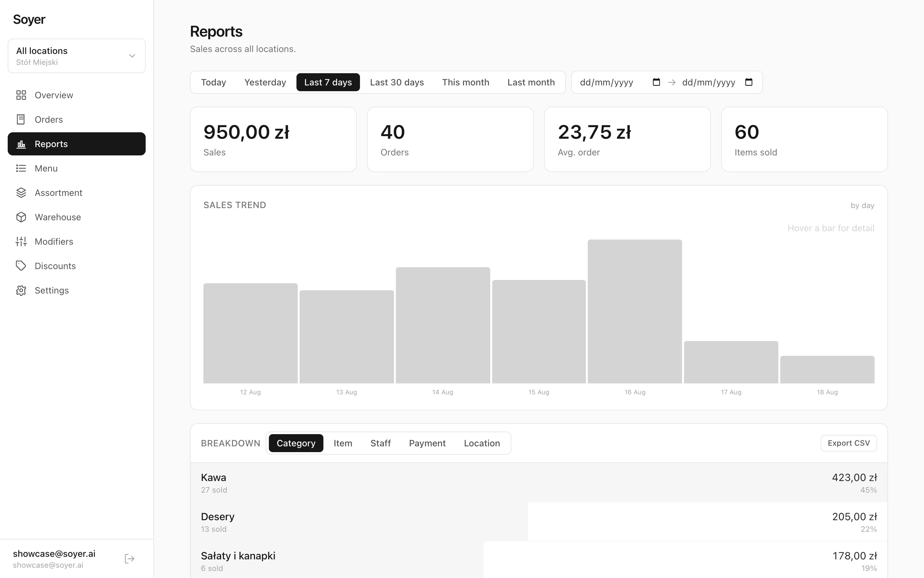
Task: Show breakdown by Payment
Action: 427,443
